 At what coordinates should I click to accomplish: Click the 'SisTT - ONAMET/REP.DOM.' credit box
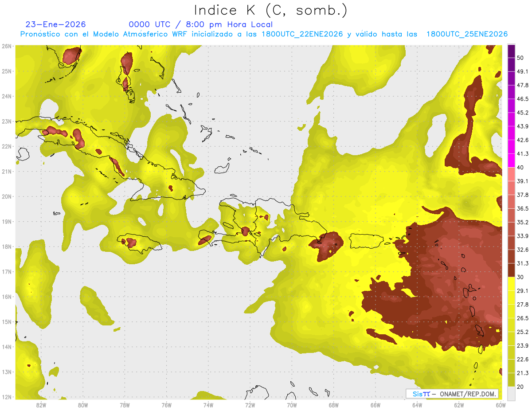[x=452, y=394]
